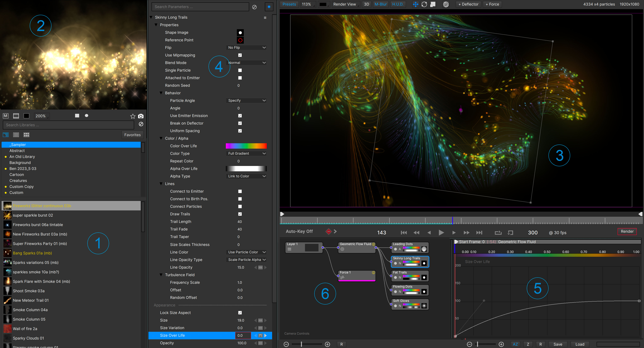The image size is (644, 348).
Task: Toggle the Draw Trails checkbox
Action: 240,214
